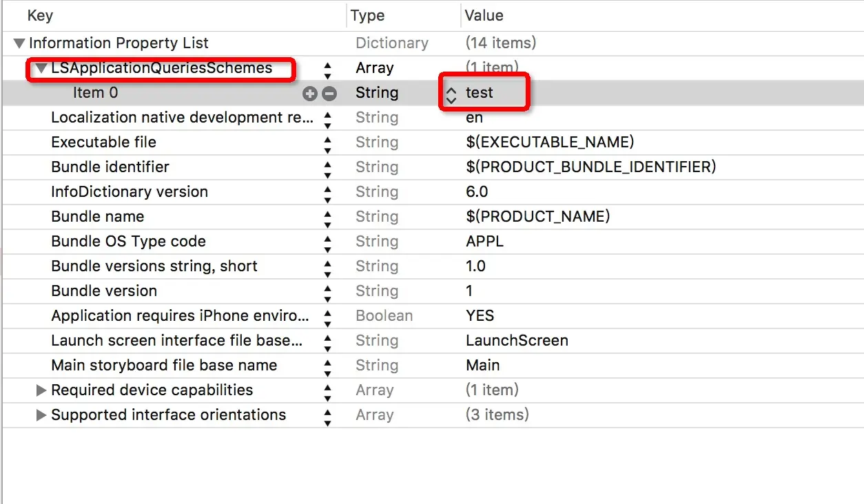Image resolution: width=864 pixels, height=504 pixels.
Task: Select the Bundle version key
Action: 104,291
